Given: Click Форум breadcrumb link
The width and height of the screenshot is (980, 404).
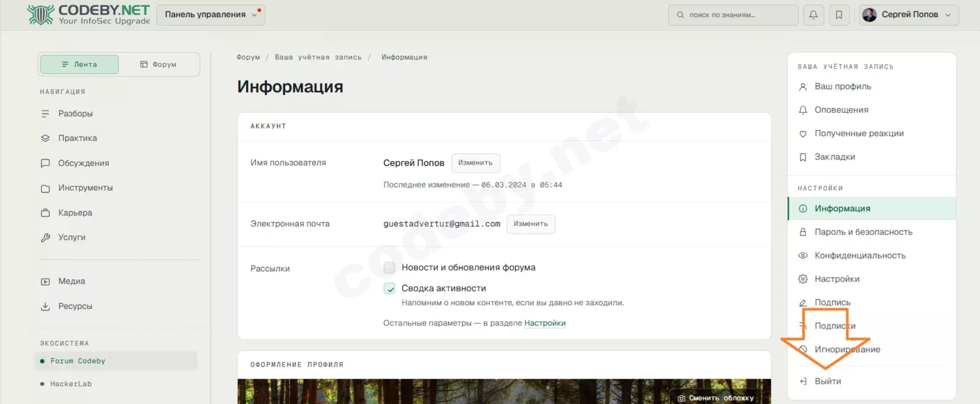Looking at the screenshot, I should click(x=248, y=57).
